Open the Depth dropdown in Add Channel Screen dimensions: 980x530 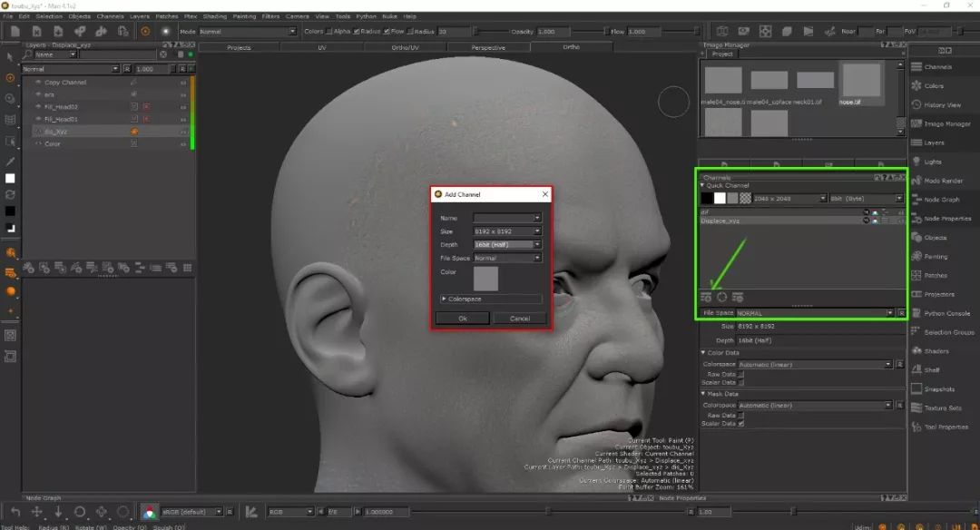506,244
